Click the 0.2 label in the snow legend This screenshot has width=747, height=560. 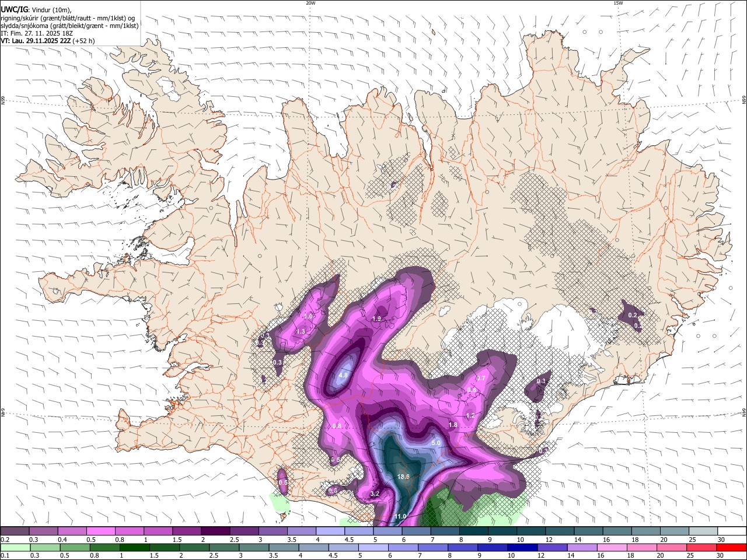pyautogui.click(x=5, y=540)
